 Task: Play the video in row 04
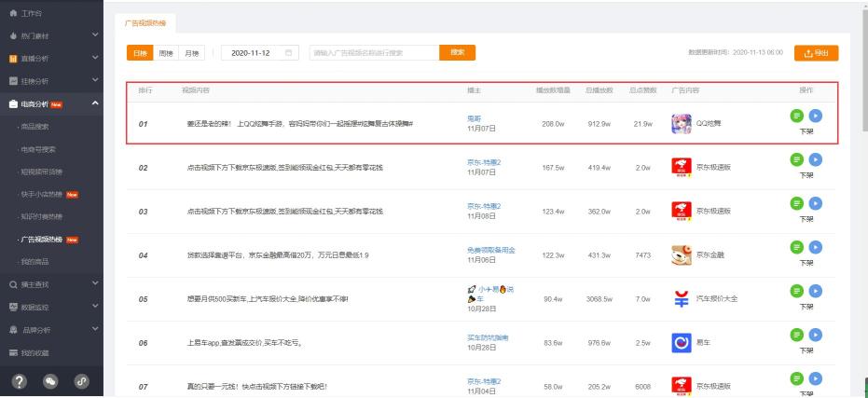(816, 247)
